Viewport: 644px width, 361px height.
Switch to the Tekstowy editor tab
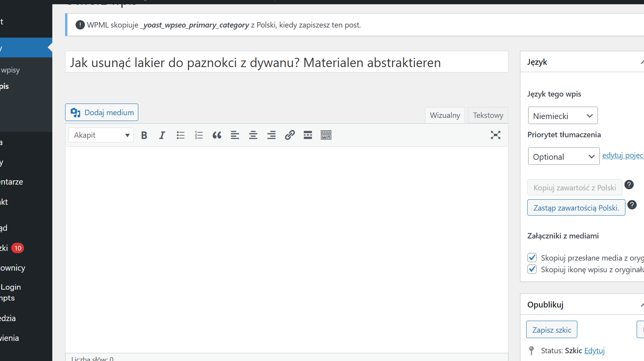(x=488, y=116)
